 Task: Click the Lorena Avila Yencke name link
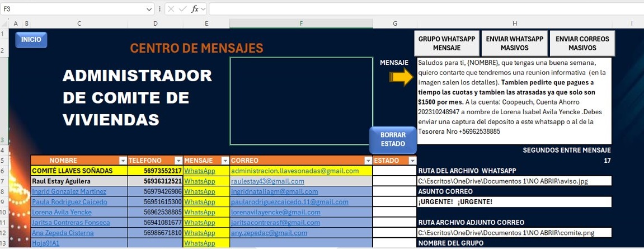(62, 212)
